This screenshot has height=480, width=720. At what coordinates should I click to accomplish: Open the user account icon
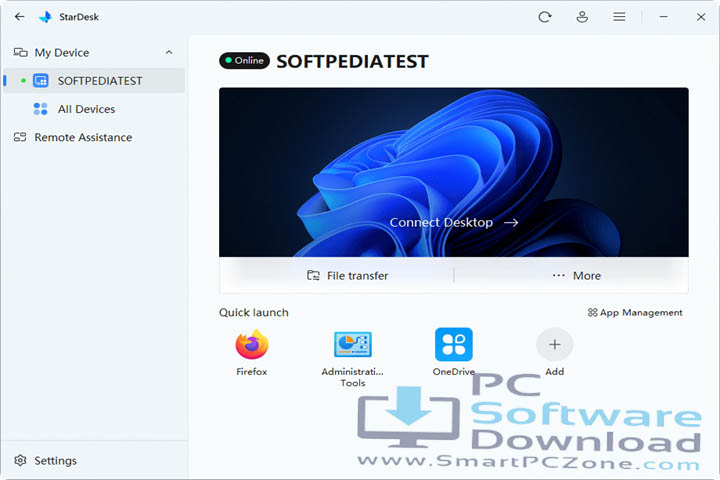point(582,17)
